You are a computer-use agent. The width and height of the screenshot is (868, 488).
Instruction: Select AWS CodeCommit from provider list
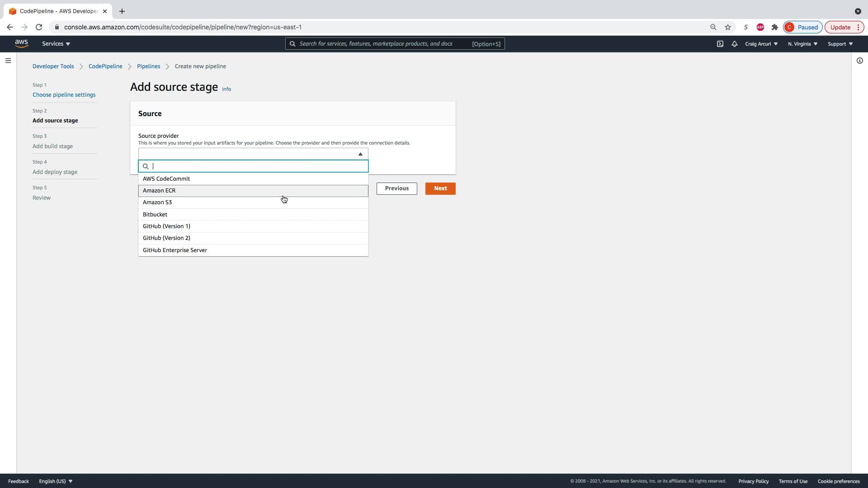(166, 178)
